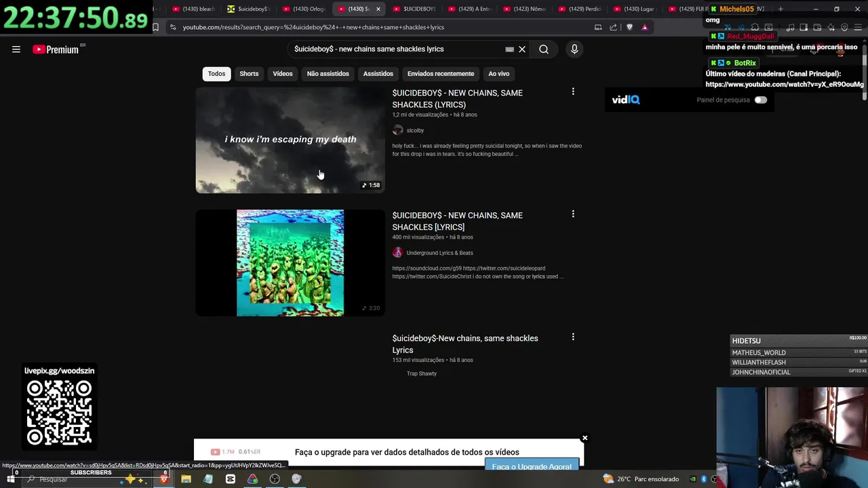Open options menu for the Trap Shawty video

[x=573, y=337]
